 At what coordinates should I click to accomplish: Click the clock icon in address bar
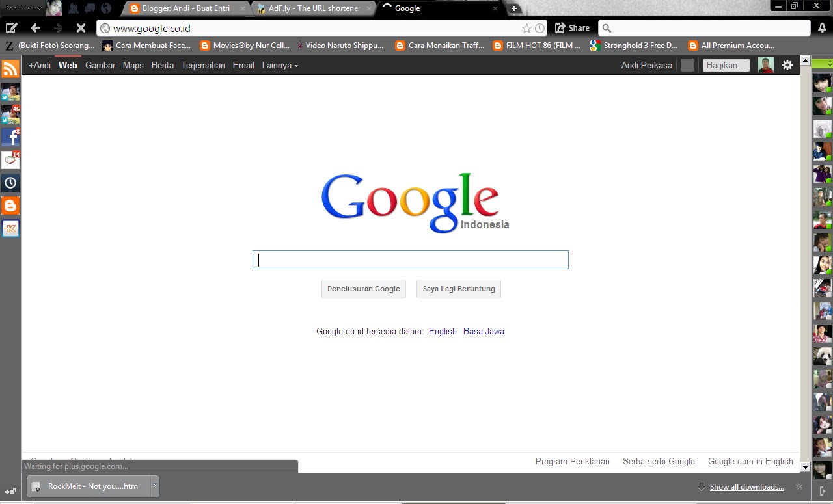tap(539, 28)
